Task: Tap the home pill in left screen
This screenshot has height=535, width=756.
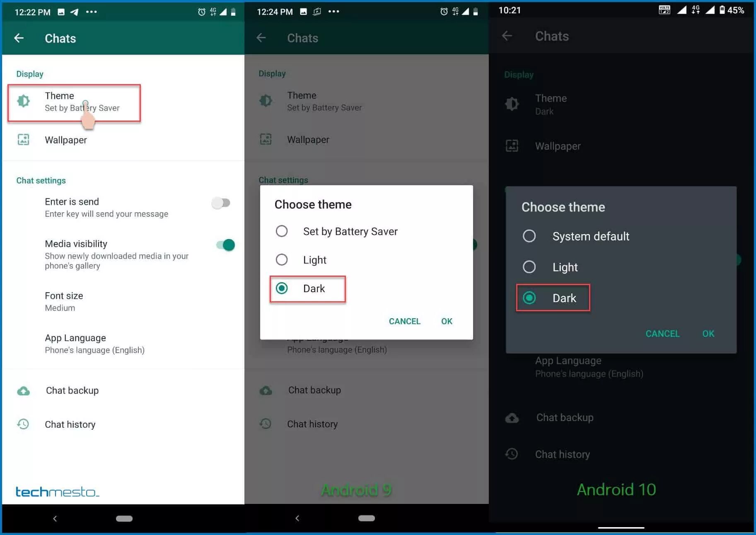Action: [x=124, y=518]
